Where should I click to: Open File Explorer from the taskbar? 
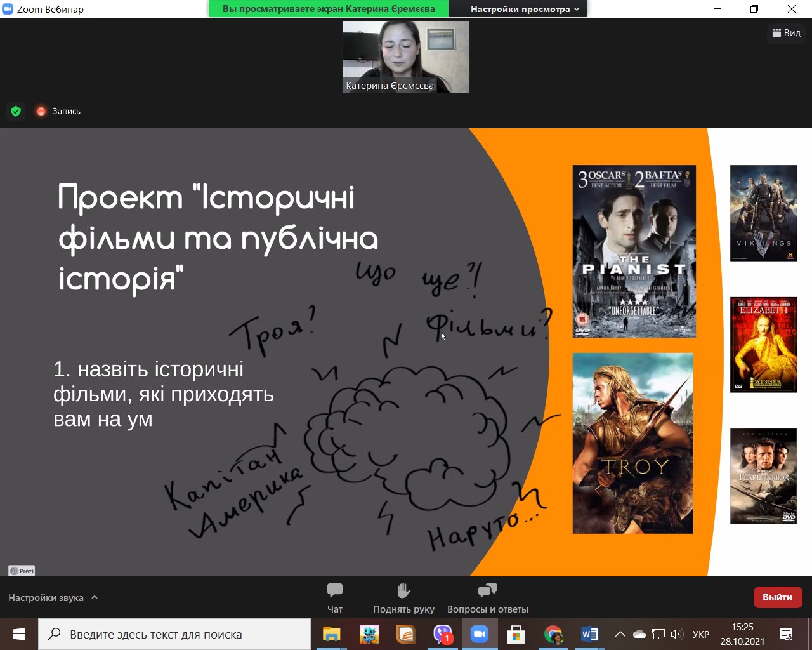[x=332, y=634]
